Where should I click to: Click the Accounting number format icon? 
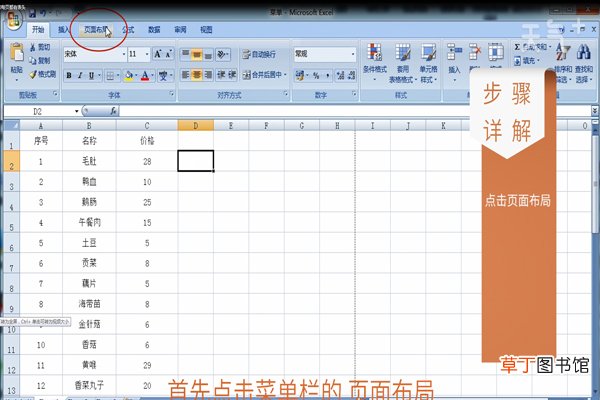click(300, 75)
